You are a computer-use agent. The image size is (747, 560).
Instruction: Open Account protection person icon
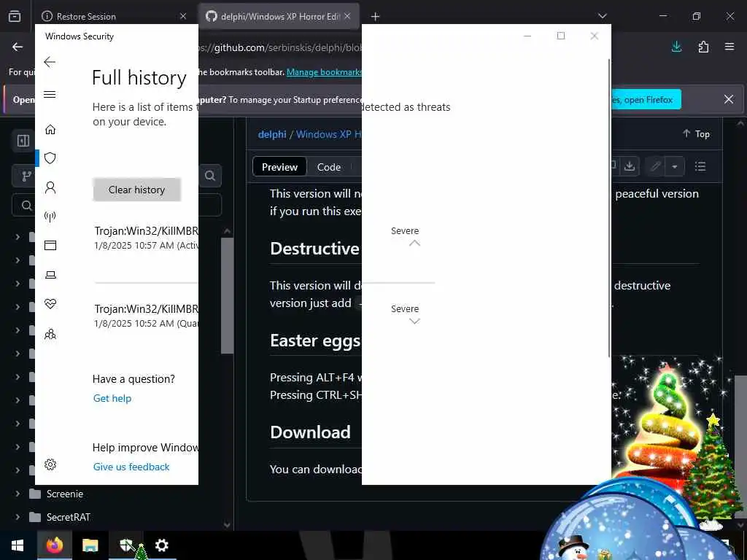50,187
